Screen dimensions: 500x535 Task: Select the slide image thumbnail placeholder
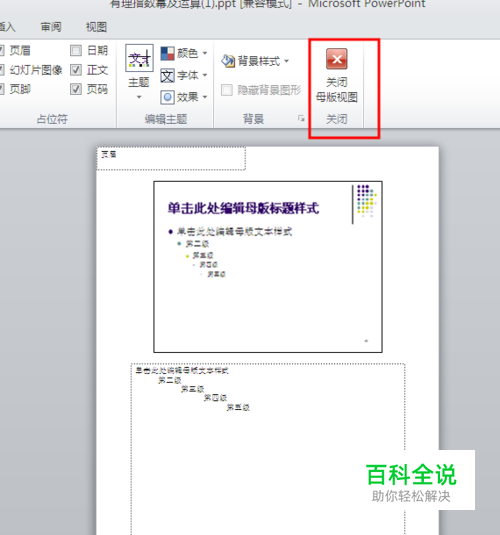pos(268,267)
